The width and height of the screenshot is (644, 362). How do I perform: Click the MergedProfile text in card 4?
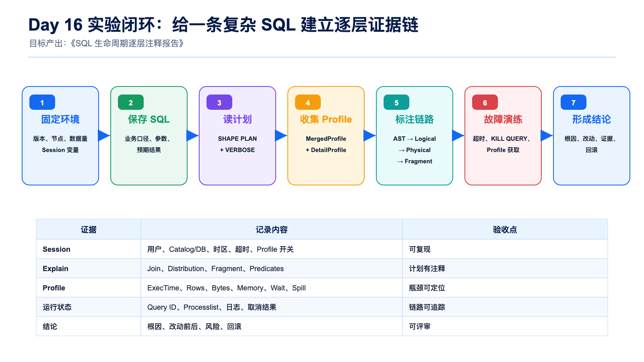pyautogui.click(x=326, y=139)
